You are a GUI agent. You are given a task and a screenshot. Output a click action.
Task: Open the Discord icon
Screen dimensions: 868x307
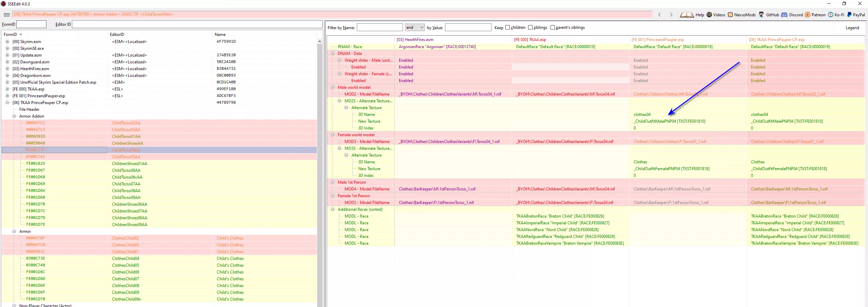784,15
